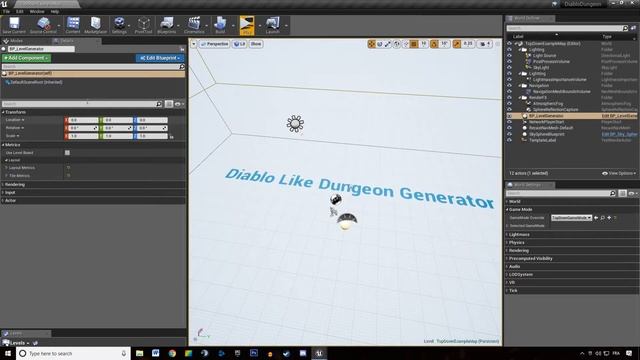
Task: Click the Lit view mode button
Action: point(240,44)
